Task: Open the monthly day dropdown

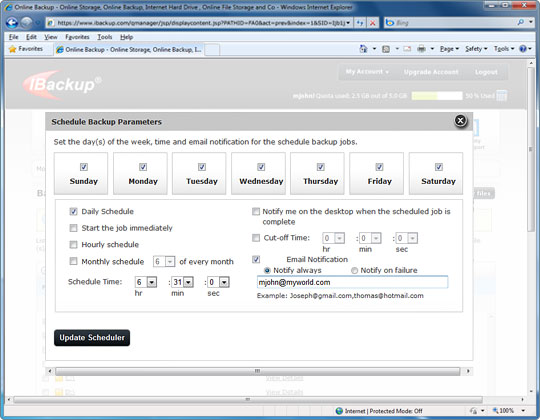Action: pos(170,262)
